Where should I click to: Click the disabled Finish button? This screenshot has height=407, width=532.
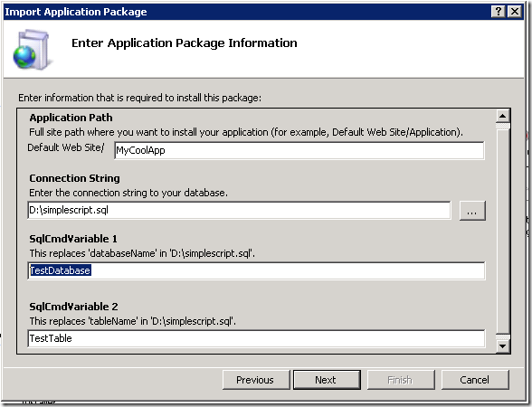401,380
